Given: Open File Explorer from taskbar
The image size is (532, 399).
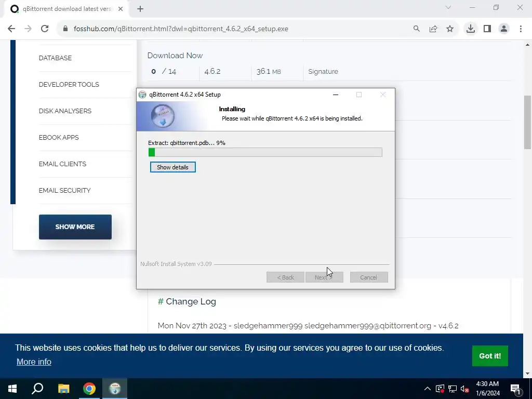Looking at the screenshot, I should tap(63, 389).
